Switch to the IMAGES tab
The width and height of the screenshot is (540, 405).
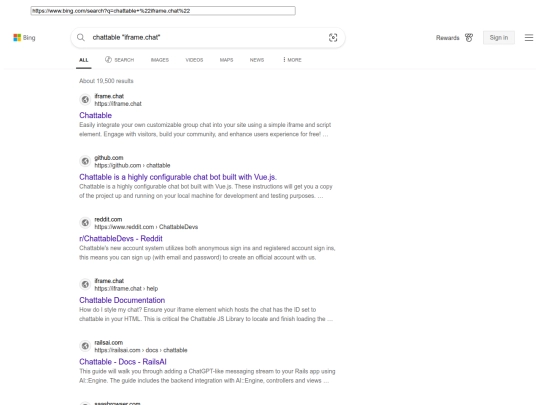point(160,60)
